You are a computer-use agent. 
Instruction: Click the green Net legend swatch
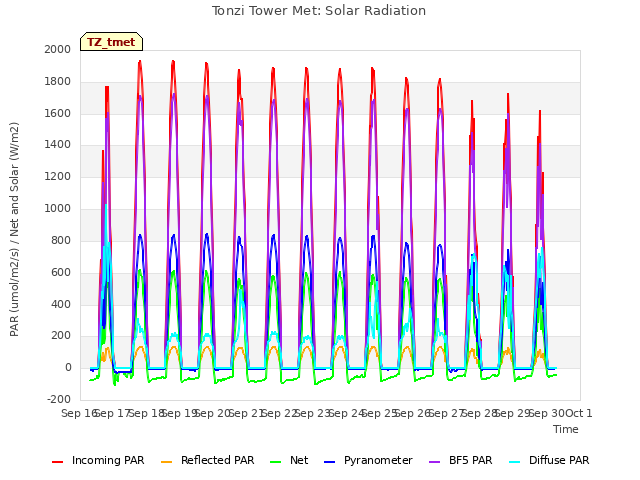276,462
